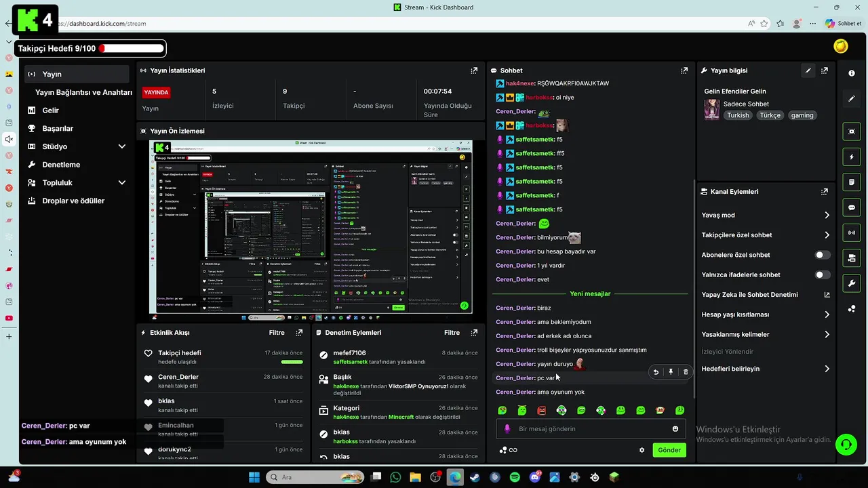Pop out the Denetim Eylemleri panel
Viewport: 868px width, 488px height.
pos(474,333)
